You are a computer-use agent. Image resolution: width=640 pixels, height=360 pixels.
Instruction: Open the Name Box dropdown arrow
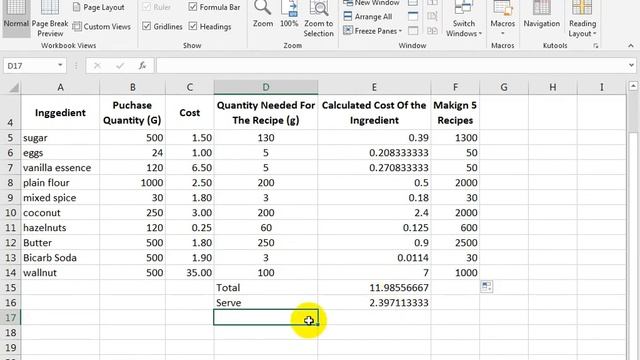[60, 65]
